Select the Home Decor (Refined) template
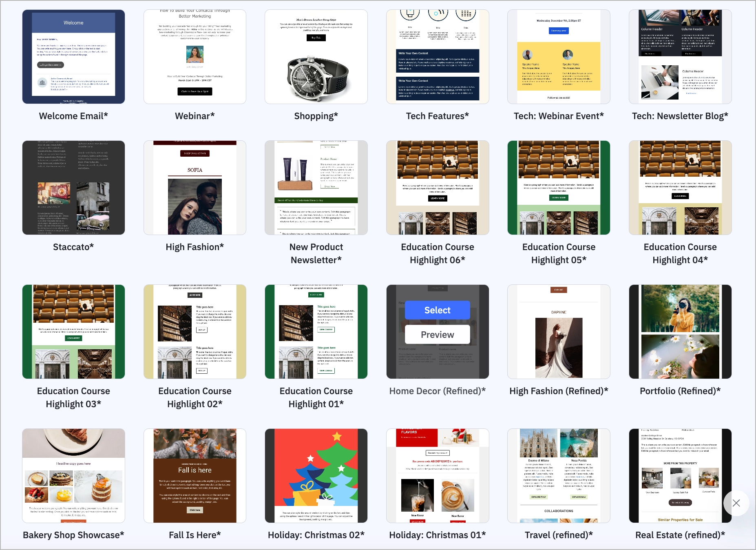Screen dimensions: 756x550 pyautogui.click(x=437, y=310)
